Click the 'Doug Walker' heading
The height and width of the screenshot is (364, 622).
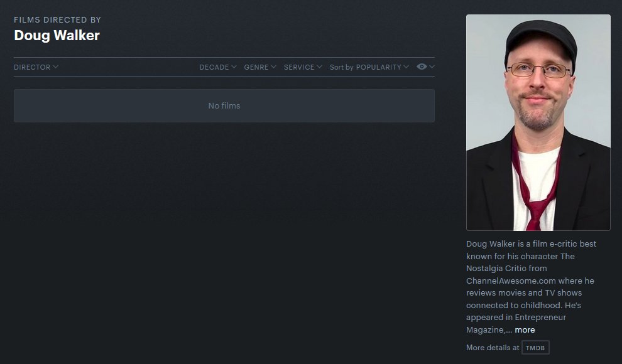pyautogui.click(x=57, y=35)
